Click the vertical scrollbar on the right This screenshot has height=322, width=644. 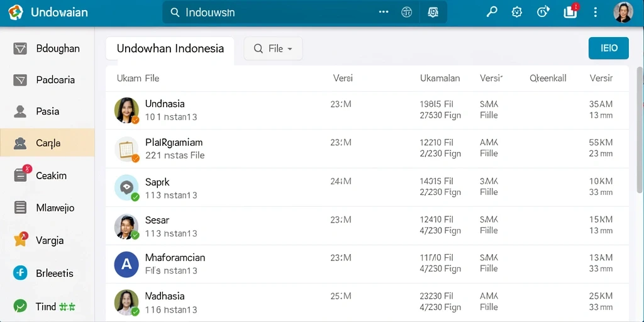(x=640, y=130)
